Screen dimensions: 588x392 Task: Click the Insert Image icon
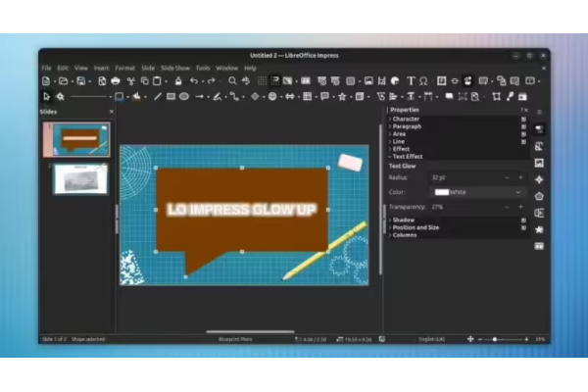368,81
